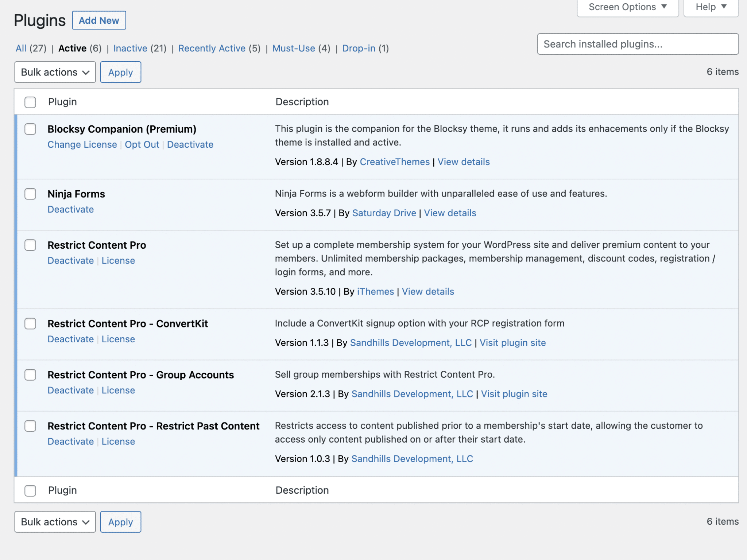Viewport: 747px width, 560px height.
Task: Deactivate the Ninja Forms plugin
Action: [x=71, y=210]
